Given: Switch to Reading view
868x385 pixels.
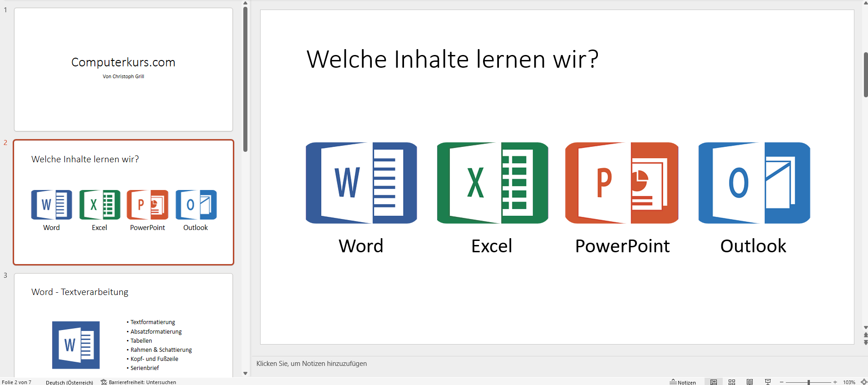Looking at the screenshot, I should coord(750,382).
